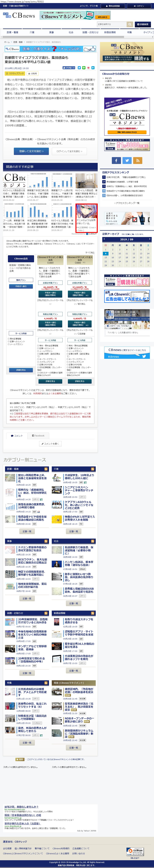Open アクセスランキング一覧 link
This screenshot has height=868, width=154.
tap(127, 203)
